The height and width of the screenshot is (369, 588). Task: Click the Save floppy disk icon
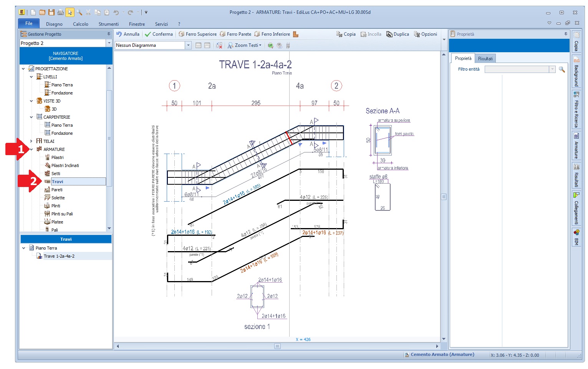point(51,12)
